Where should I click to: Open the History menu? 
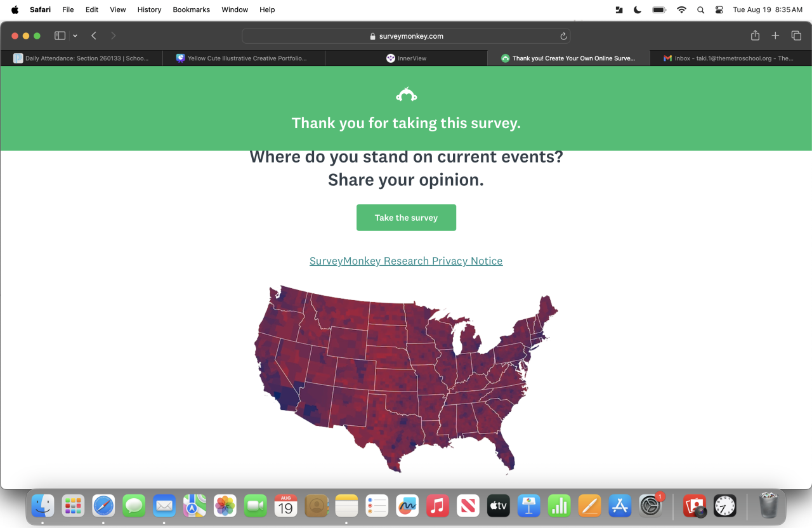(149, 10)
